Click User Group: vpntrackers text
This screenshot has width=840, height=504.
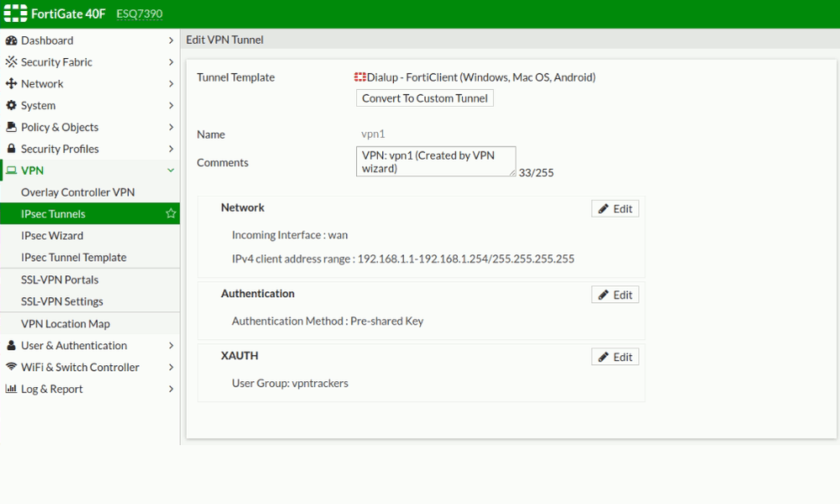coord(290,383)
